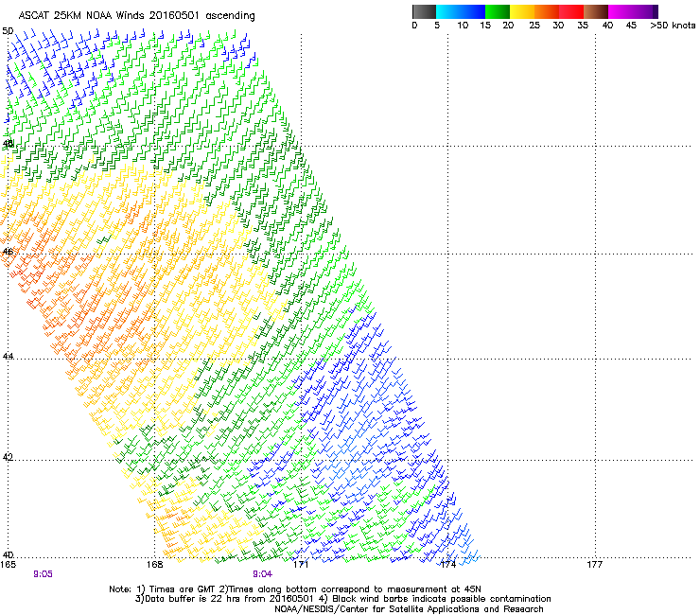Click the orange 25-30 knots legend swatch
The width and height of the screenshot is (700, 615).
pyautogui.click(x=547, y=11)
